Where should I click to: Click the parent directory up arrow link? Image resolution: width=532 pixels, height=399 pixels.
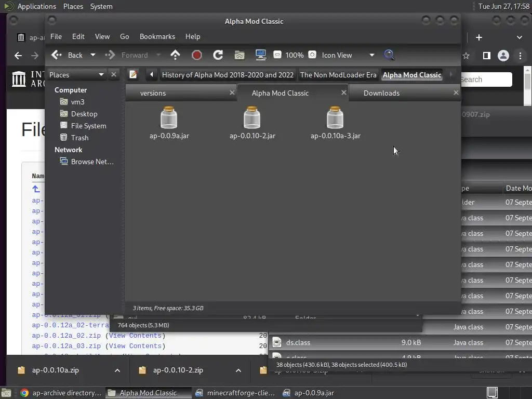click(x=36, y=189)
